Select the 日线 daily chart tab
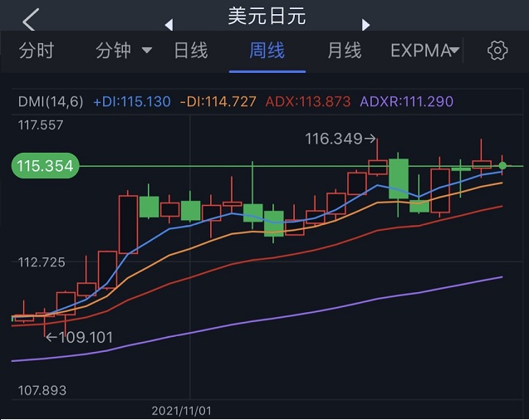 (190, 51)
